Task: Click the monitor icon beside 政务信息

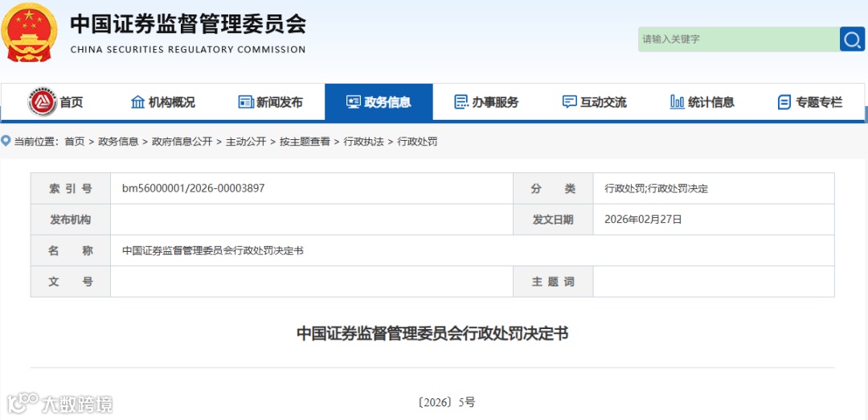Action: 353,102
